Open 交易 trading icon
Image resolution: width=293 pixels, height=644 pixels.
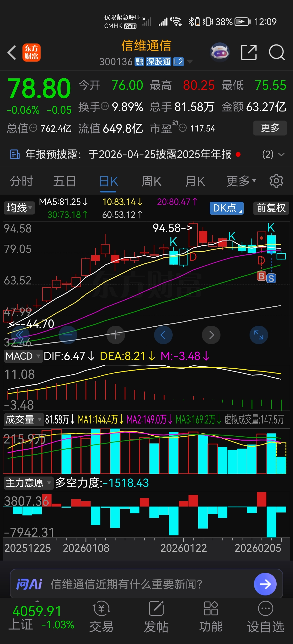coord(101,609)
